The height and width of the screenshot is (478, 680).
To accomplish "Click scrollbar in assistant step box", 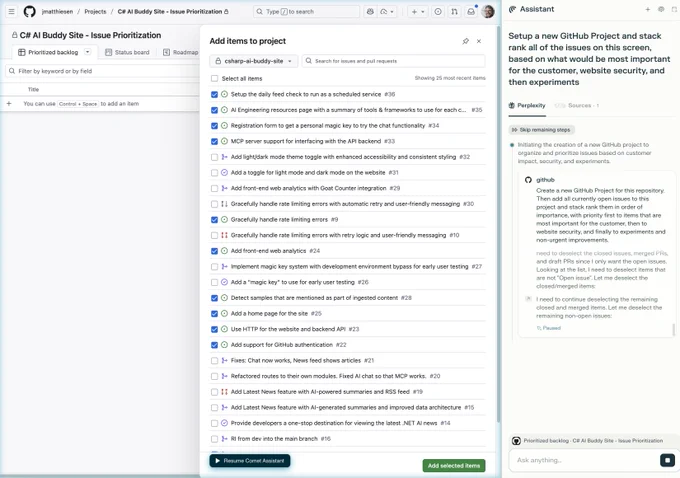I will (x=673, y=330).
